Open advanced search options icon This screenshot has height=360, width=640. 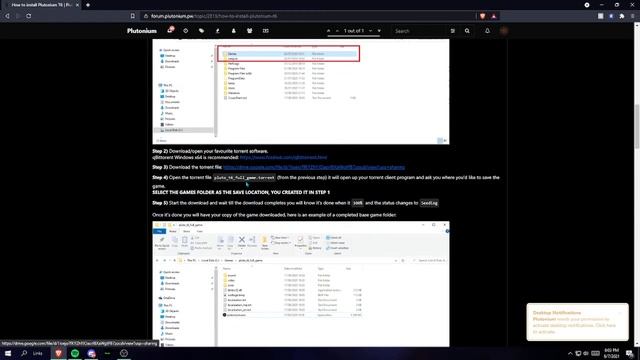(453, 31)
